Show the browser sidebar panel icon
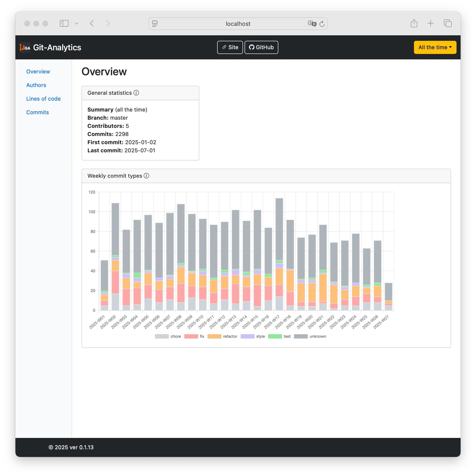476x476 pixels. 64,23
